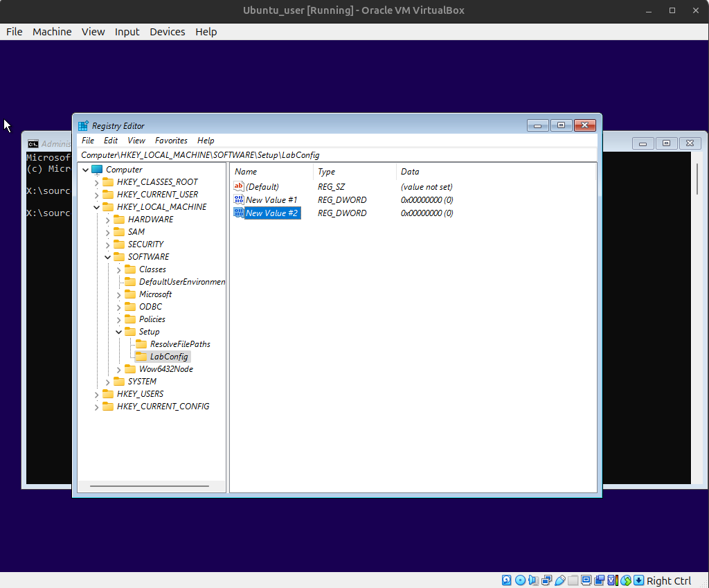
Task: Click the Right Ctrl host key label
Action: pos(669,581)
